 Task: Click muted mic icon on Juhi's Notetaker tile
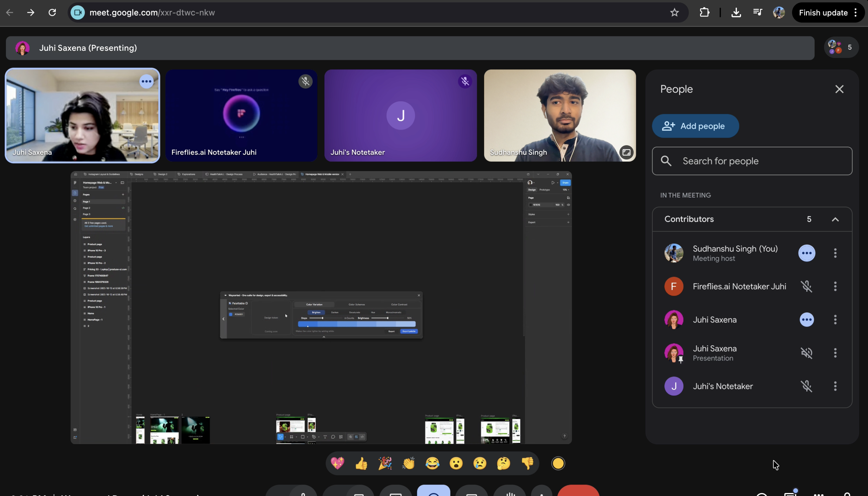pos(465,81)
